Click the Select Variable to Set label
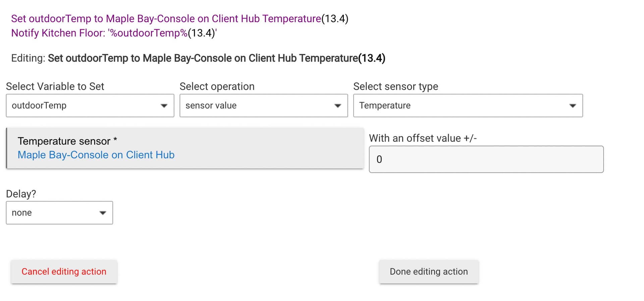644x301 pixels. pyautogui.click(x=55, y=86)
